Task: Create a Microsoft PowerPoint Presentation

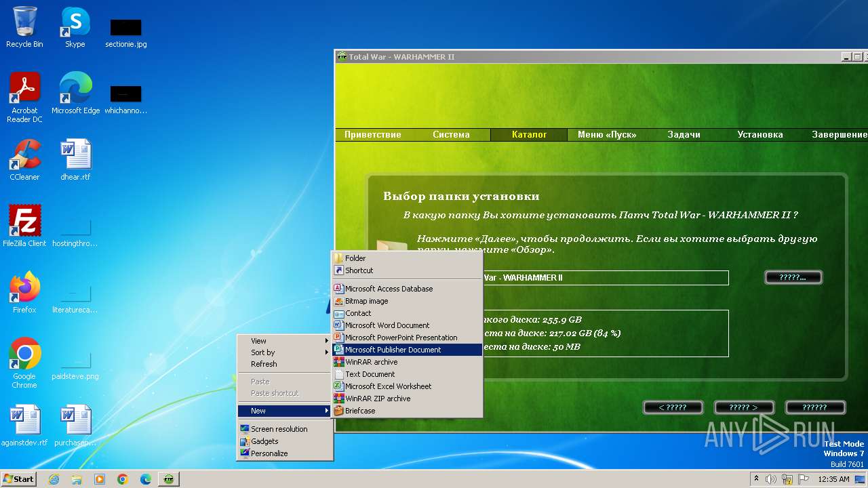Action: [407, 338]
